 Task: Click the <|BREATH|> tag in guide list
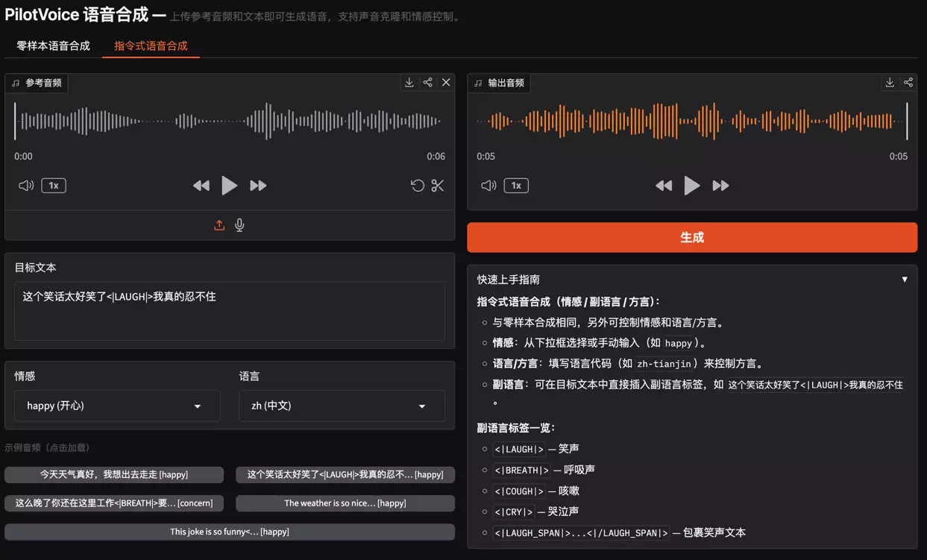521,470
